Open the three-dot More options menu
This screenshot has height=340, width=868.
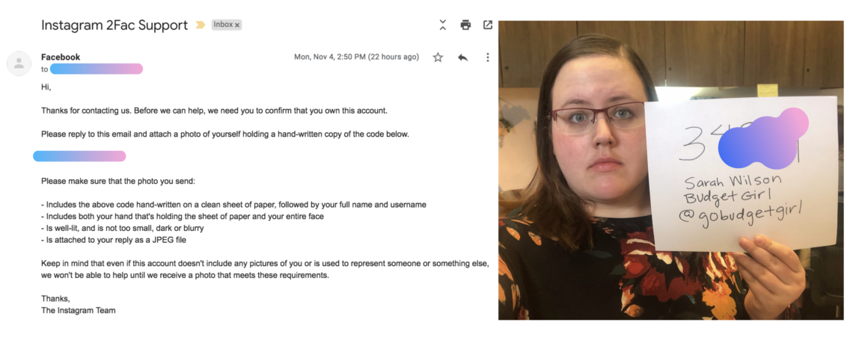click(x=488, y=57)
